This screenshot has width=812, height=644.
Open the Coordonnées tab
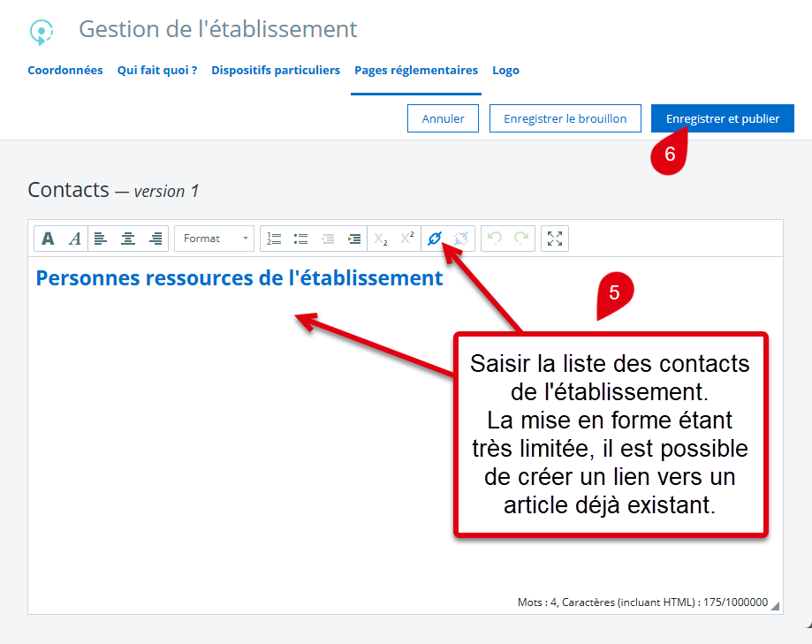[x=65, y=71]
